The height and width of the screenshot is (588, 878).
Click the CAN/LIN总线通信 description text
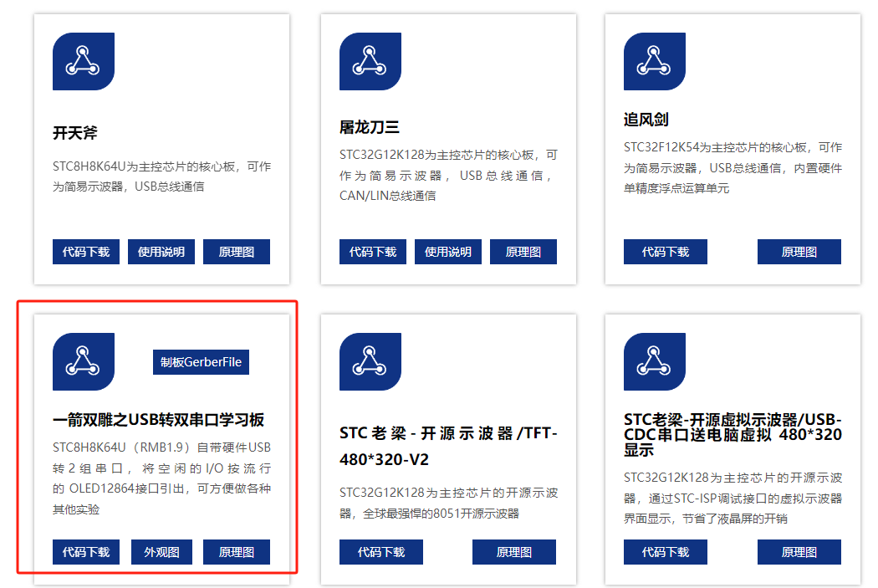(x=387, y=196)
